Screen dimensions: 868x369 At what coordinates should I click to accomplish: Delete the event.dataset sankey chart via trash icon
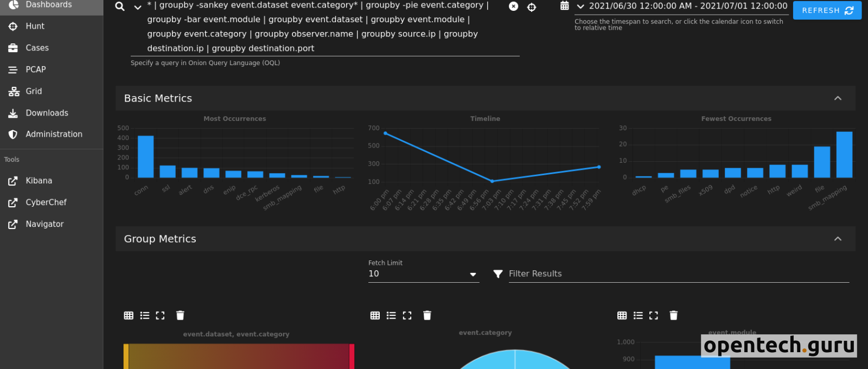click(x=180, y=315)
